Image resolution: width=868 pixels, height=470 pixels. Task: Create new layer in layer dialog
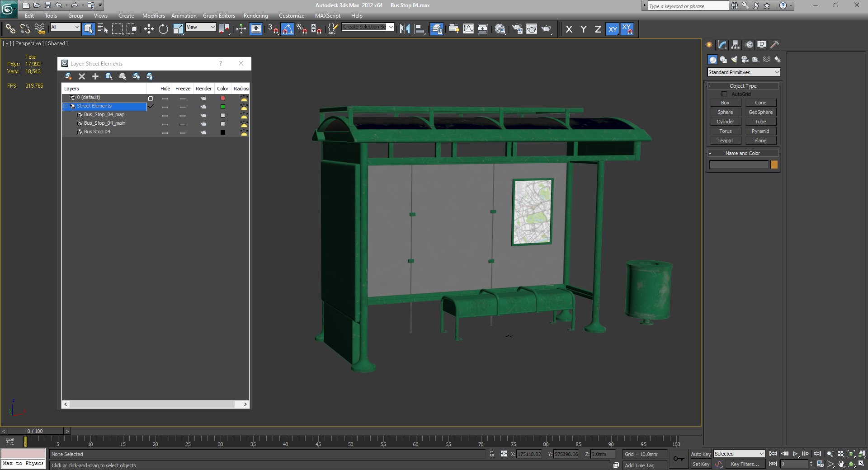68,76
